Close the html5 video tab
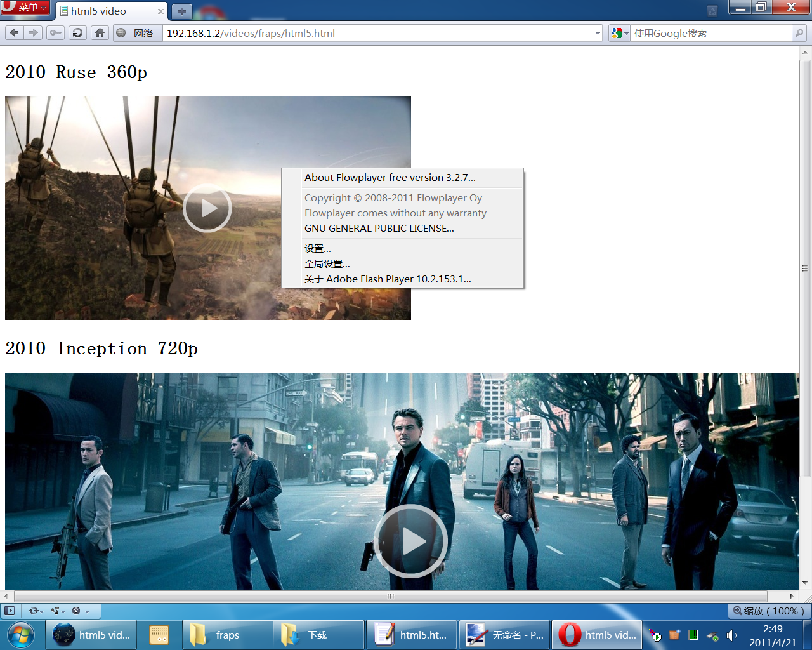Screen dimensions: 812x650 coord(160,11)
